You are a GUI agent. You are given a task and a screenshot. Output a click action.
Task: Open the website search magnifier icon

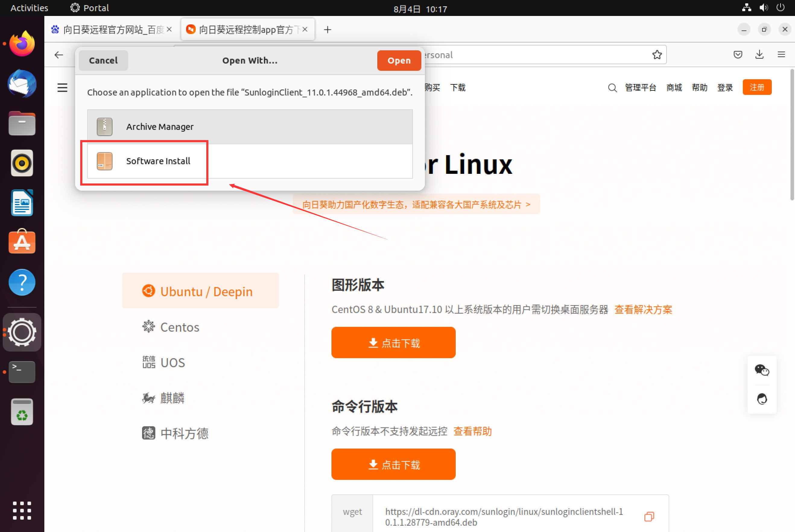[x=612, y=88]
